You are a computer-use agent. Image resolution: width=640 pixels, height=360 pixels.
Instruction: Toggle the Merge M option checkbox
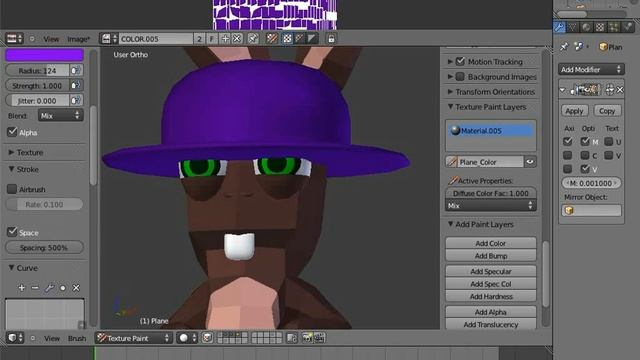pyautogui.click(x=585, y=142)
